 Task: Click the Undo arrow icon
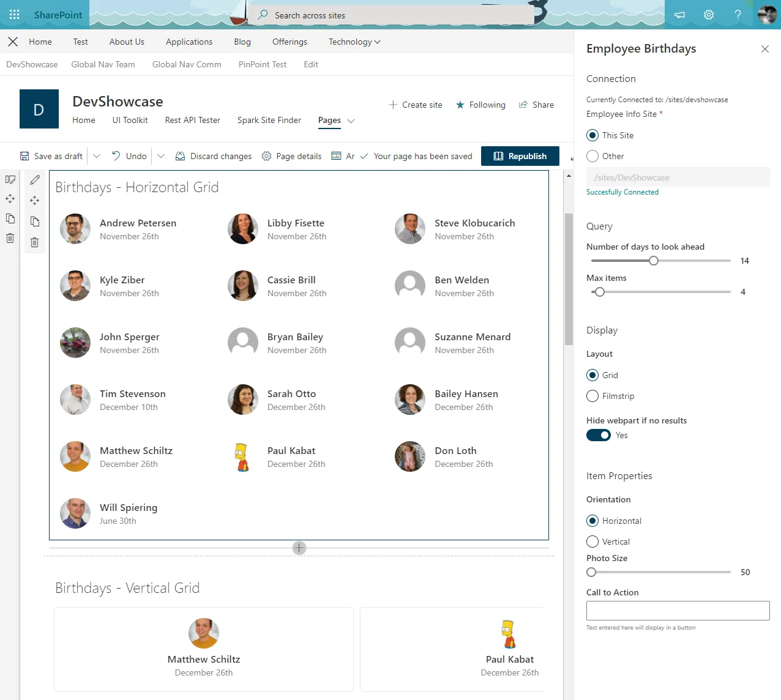pos(116,156)
